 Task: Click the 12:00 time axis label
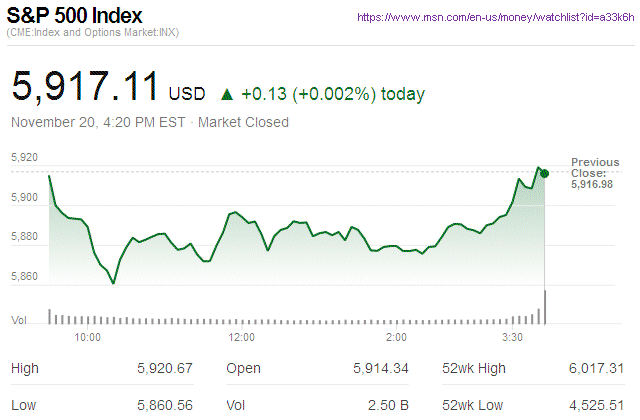(x=243, y=338)
